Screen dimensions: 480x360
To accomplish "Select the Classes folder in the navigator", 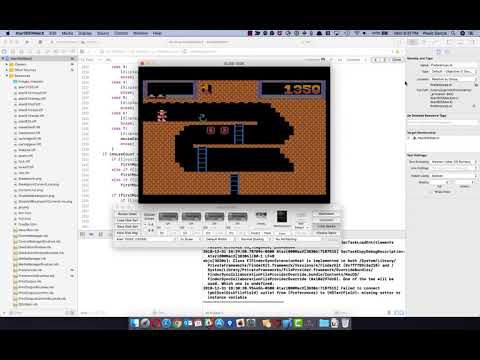I will (x=20, y=64).
